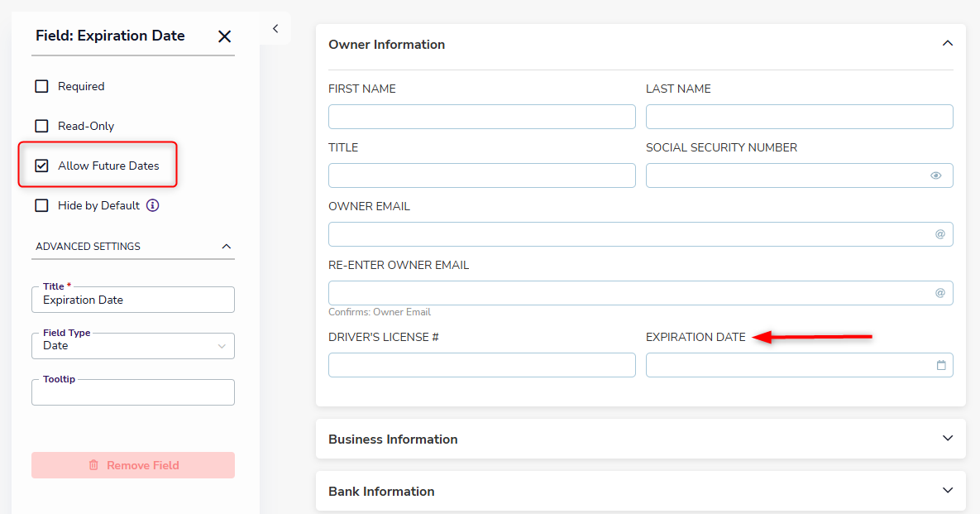Click the Remove Field button
The height and width of the screenshot is (514, 980).
tap(133, 465)
